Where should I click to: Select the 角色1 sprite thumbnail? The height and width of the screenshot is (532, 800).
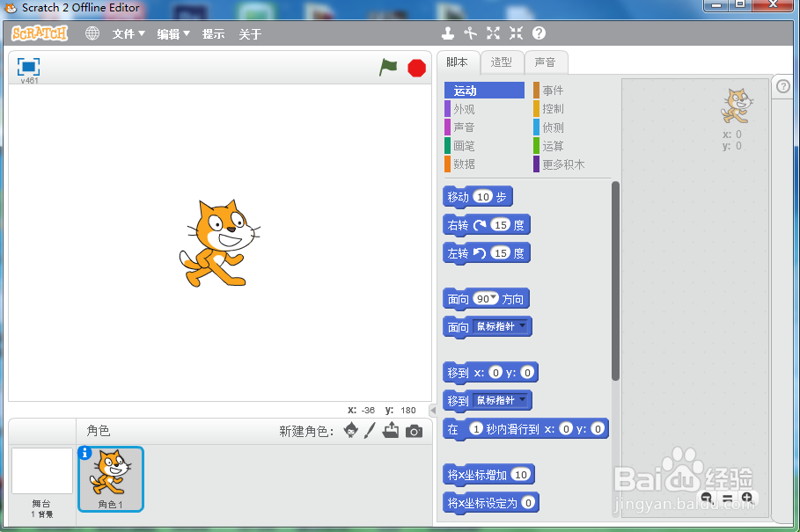111,479
